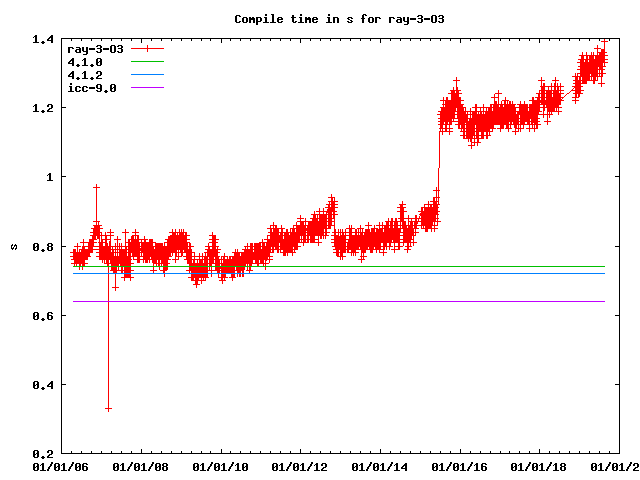Click the y-axis label 's'

[13, 246]
